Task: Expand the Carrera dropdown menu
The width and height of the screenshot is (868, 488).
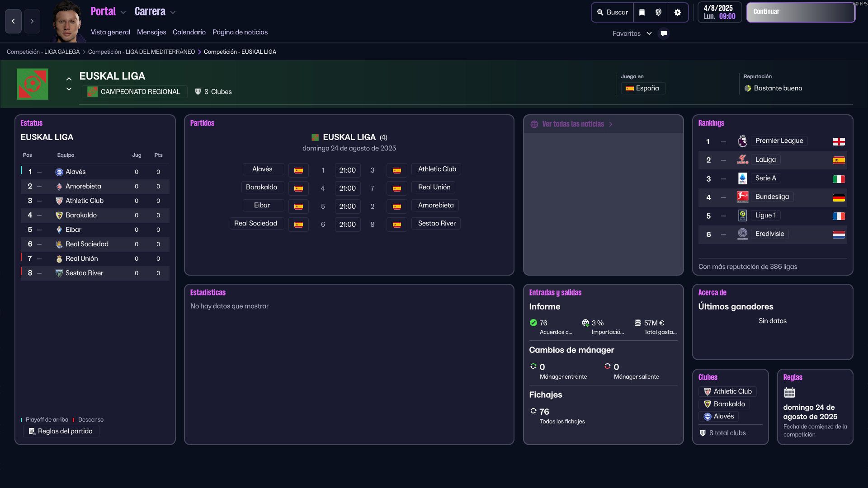Action: tap(173, 13)
